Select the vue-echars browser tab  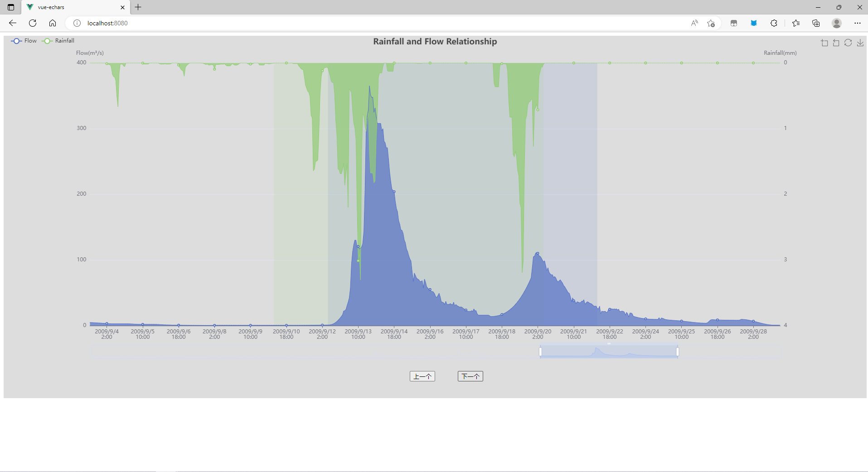pyautogui.click(x=75, y=7)
